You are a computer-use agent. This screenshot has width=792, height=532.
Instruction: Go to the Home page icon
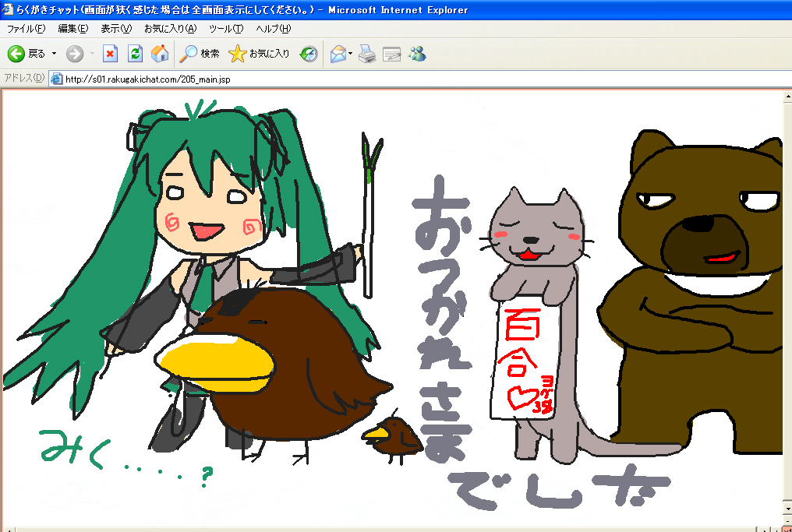pos(160,54)
